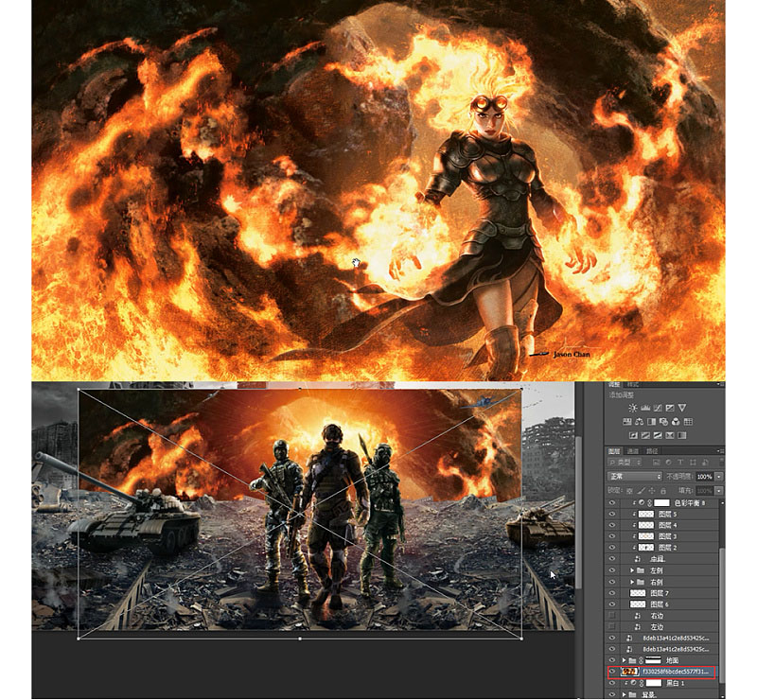Switch to the 路径 paths tab
This screenshot has width=757, height=700.
655,450
